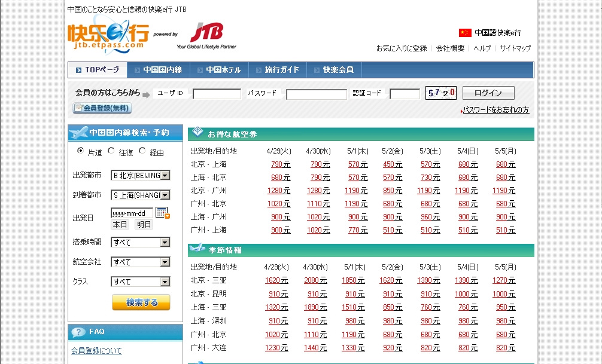Open the 旅行ガイド tab
Image resolution: width=602 pixels, height=364 pixels.
[278, 70]
